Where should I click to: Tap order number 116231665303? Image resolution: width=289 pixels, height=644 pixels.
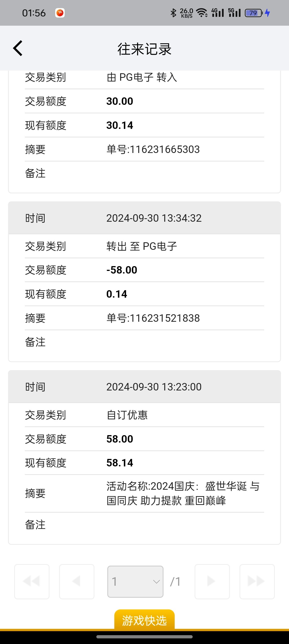click(153, 149)
